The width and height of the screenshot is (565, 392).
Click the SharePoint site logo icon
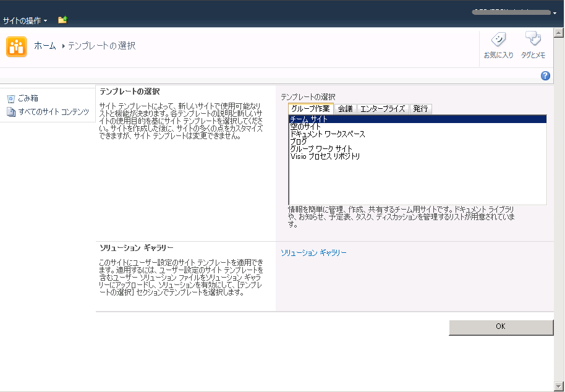point(17,46)
